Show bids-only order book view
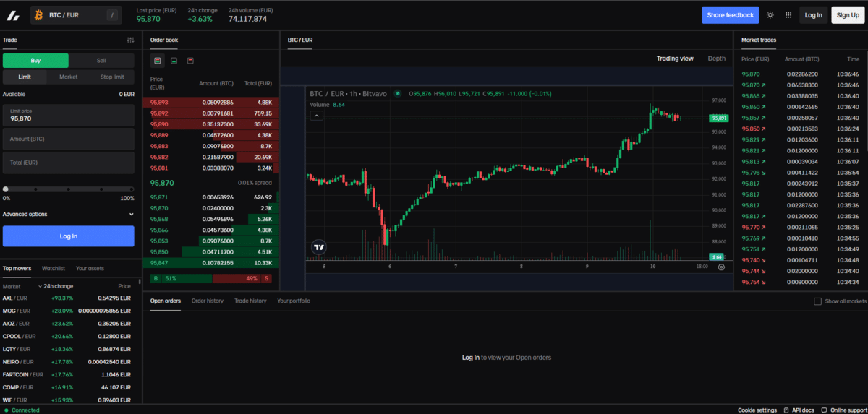The height and width of the screenshot is (414, 868). point(174,61)
